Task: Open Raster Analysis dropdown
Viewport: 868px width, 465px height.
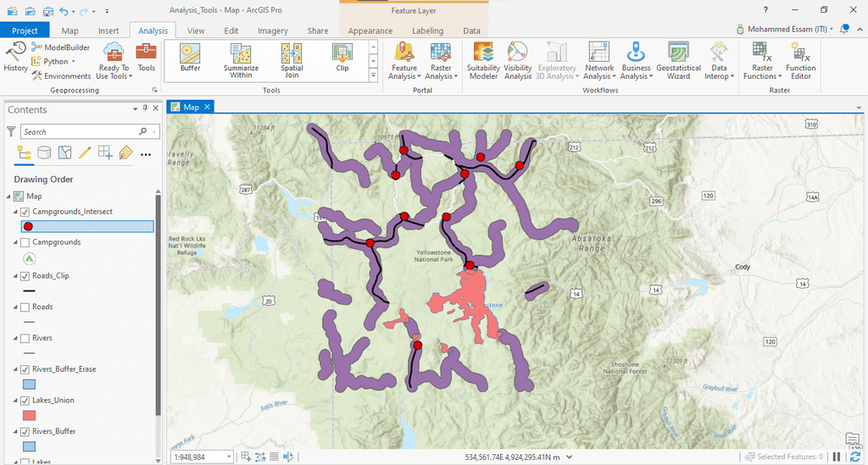Action: tap(441, 61)
